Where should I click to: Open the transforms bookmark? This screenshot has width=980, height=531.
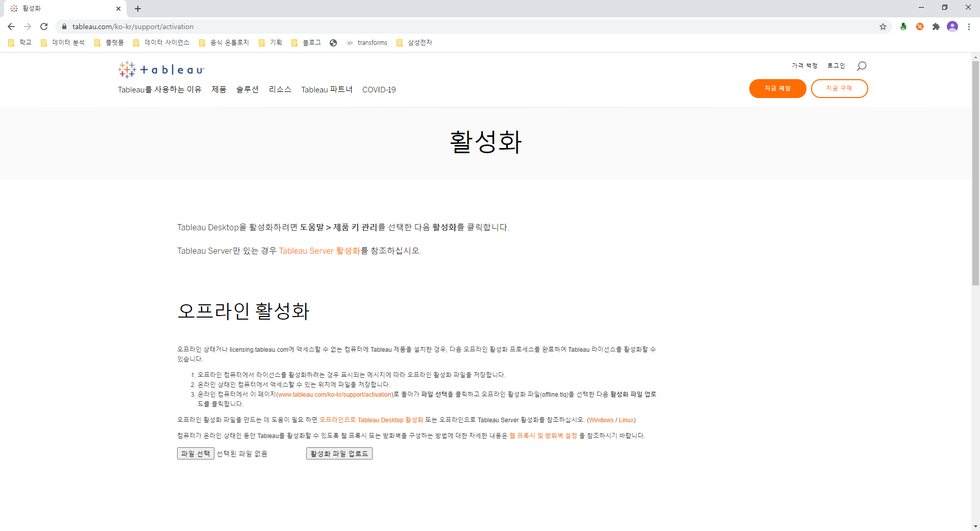[x=367, y=42]
